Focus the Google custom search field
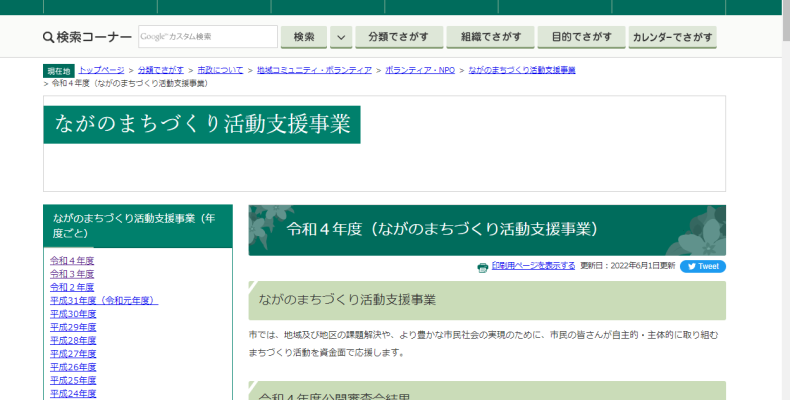 [207, 38]
